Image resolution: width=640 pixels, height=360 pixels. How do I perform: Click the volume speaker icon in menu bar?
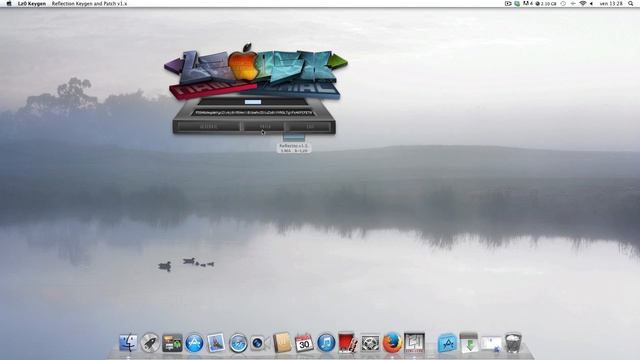591,3
